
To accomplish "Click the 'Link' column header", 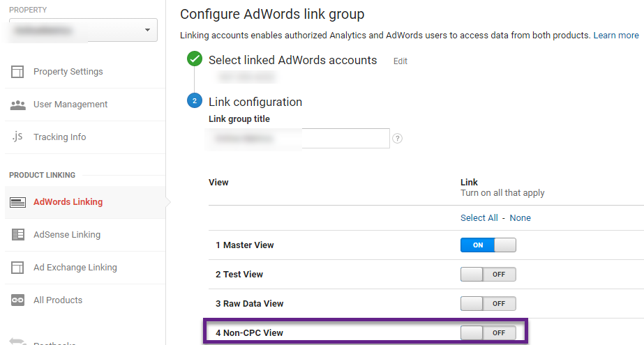I will [469, 182].
